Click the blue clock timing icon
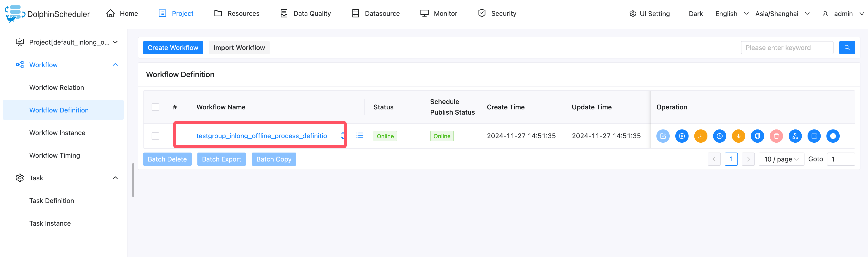 coord(719,136)
